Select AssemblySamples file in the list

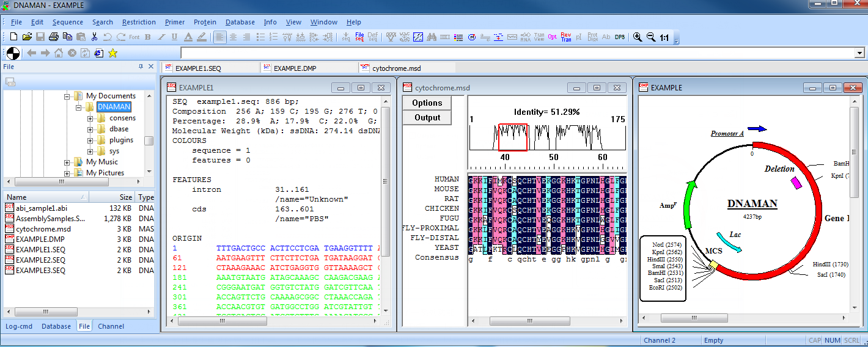[x=51, y=218]
